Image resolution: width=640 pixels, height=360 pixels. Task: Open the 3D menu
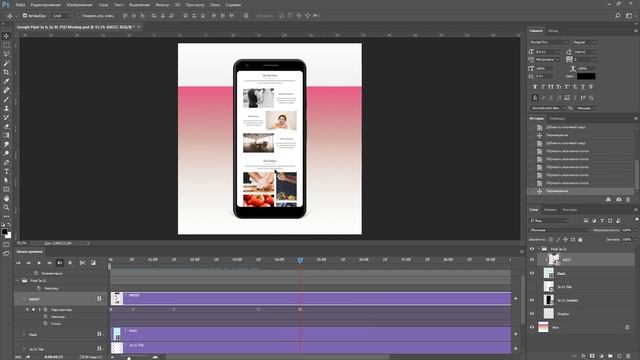[x=178, y=5]
